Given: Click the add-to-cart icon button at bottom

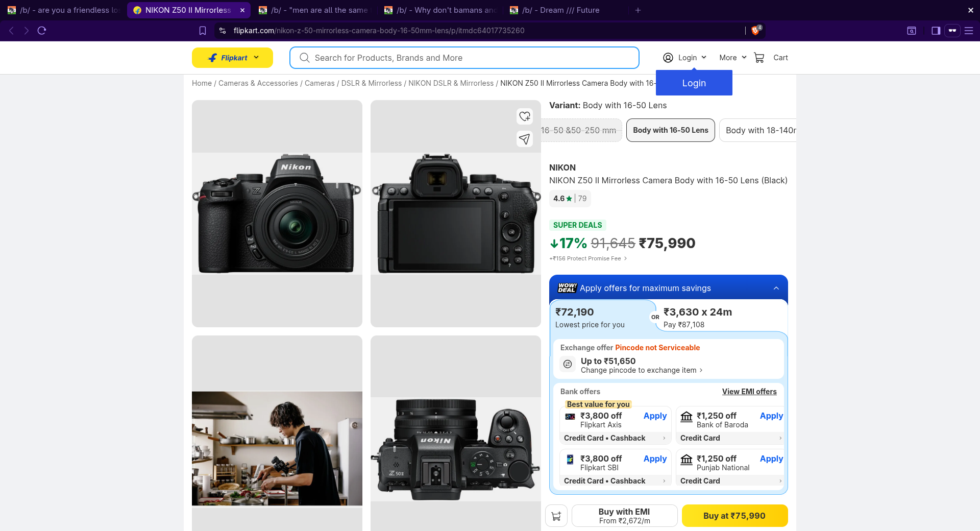Looking at the screenshot, I should tap(556, 516).
